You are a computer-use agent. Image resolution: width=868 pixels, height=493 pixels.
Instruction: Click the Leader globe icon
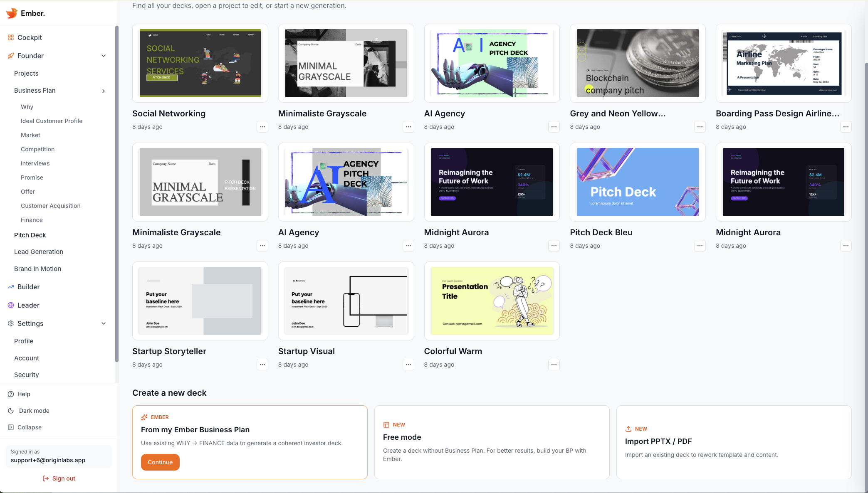[x=10, y=305]
